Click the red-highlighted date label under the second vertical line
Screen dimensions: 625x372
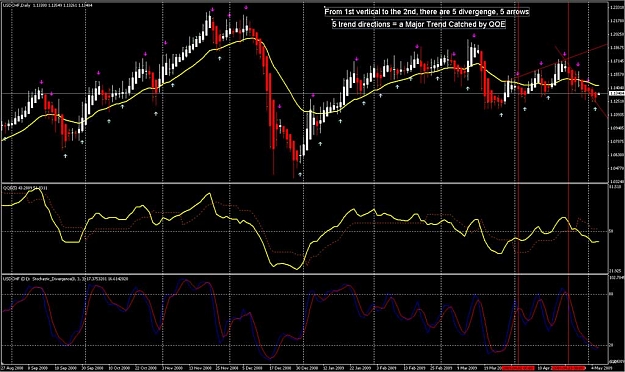pos(569,368)
